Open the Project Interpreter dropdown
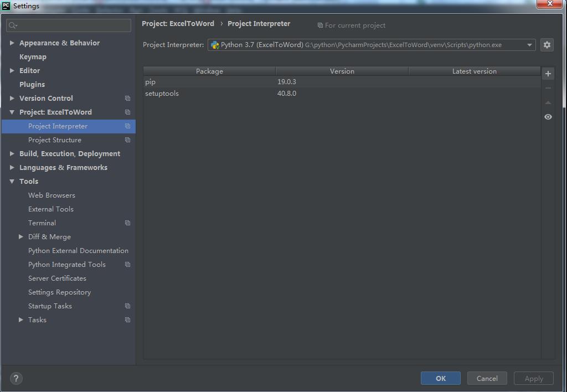Screen dimensions: 567x392 coord(529,45)
